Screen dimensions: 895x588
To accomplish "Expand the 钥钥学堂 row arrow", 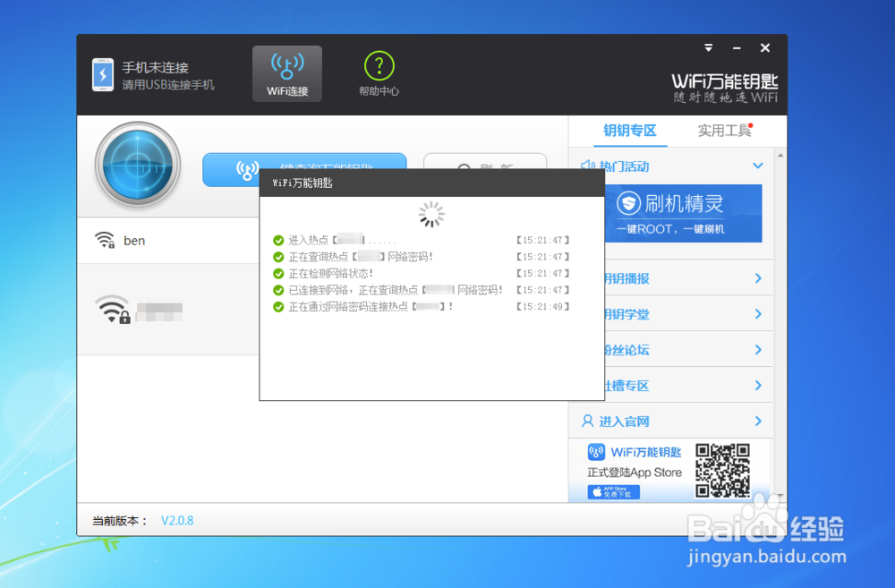I will (758, 314).
